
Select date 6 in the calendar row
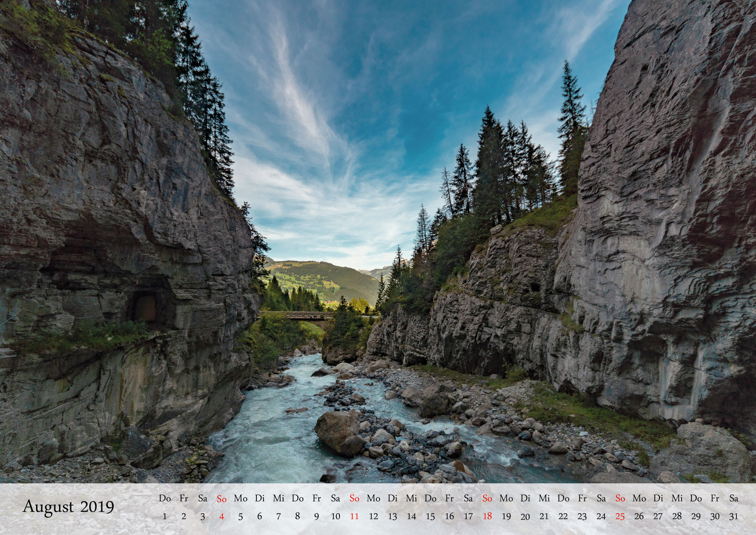259,516
